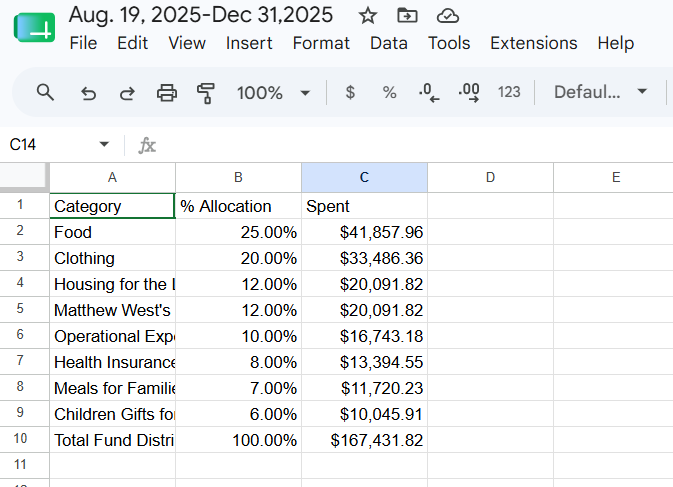Select the % Allocation header cell
This screenshot has width=673, height=487.
pyautogui.click(x=238, y=206)
